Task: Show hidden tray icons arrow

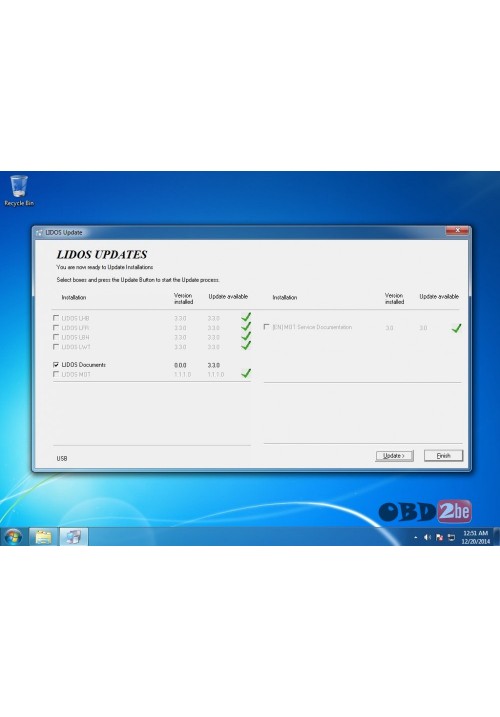Action: pyautogui.click(x=415, y=537)
